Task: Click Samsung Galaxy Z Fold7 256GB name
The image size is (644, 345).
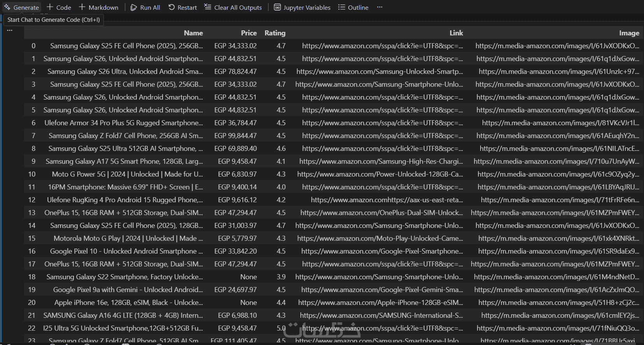Action: coord(126,136)
